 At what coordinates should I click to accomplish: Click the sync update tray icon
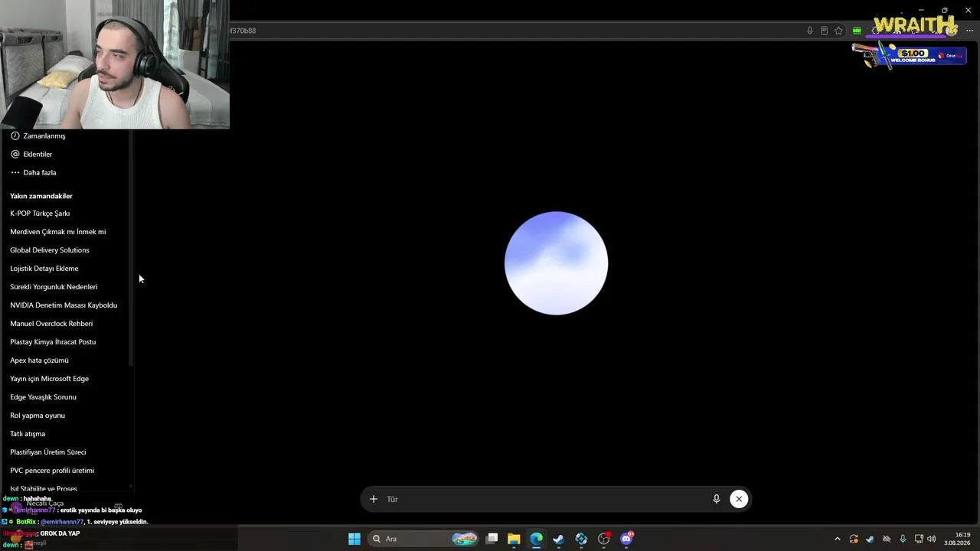854,539
